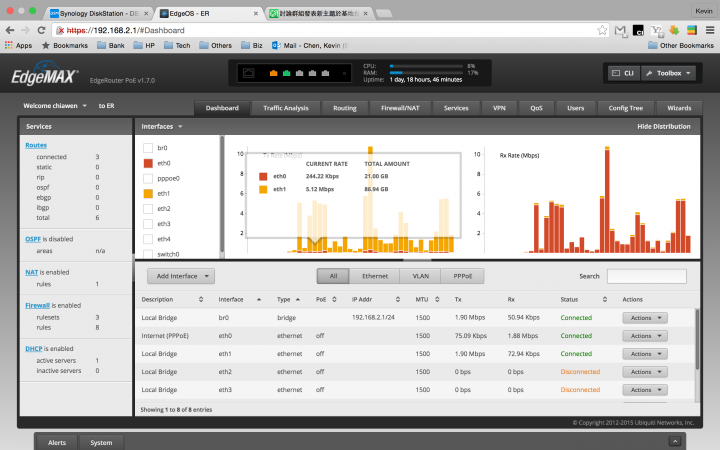Open Actions dropdown for eth1 row
The height and width of the screenshot is (450, 720).
tap(645, 354)
